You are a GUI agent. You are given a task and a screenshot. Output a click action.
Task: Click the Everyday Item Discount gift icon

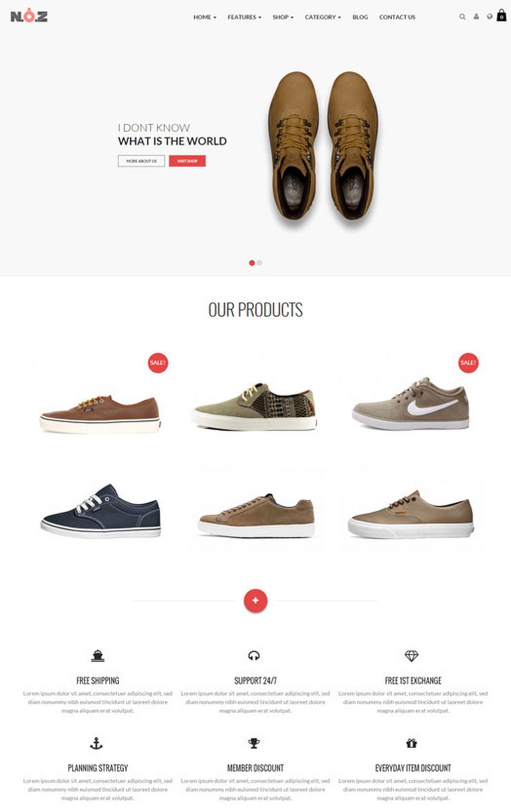point(411,743)
